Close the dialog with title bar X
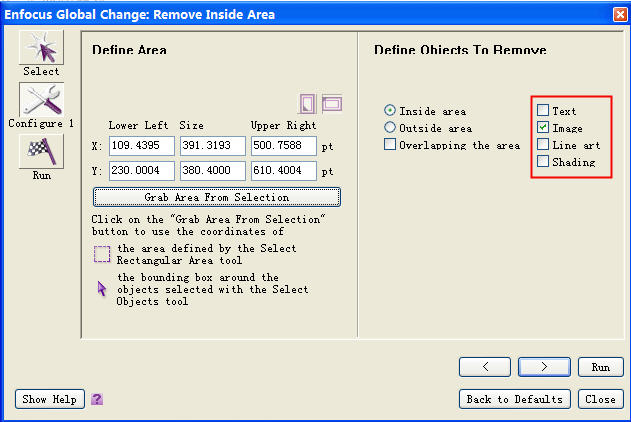Image resolution: width=631 pixels, height=422 pixels. click(620, 15)
